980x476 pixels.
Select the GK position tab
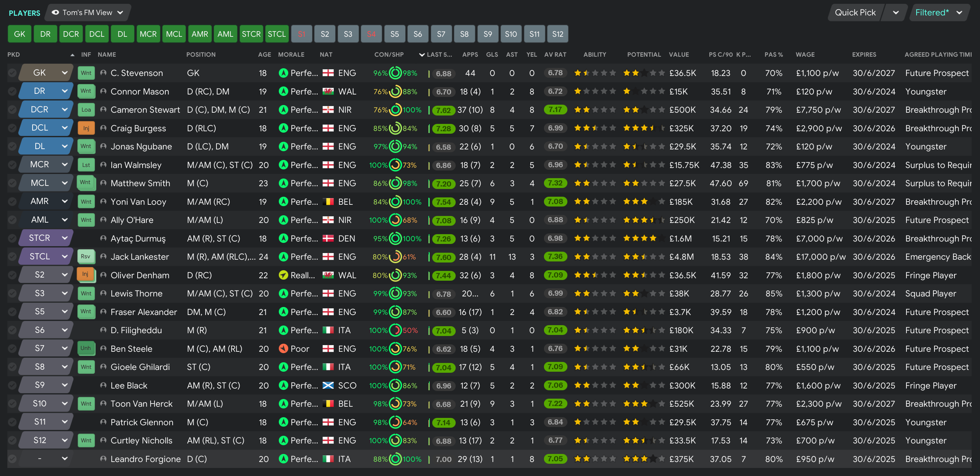19,34
